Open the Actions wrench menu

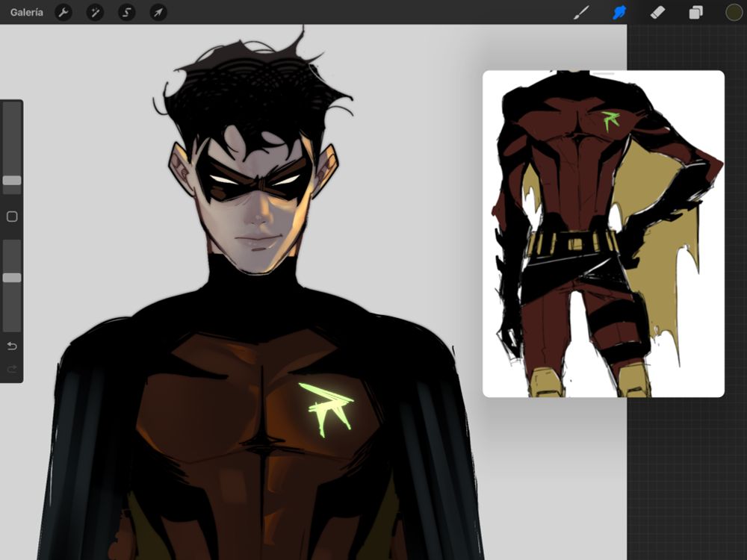63,13
